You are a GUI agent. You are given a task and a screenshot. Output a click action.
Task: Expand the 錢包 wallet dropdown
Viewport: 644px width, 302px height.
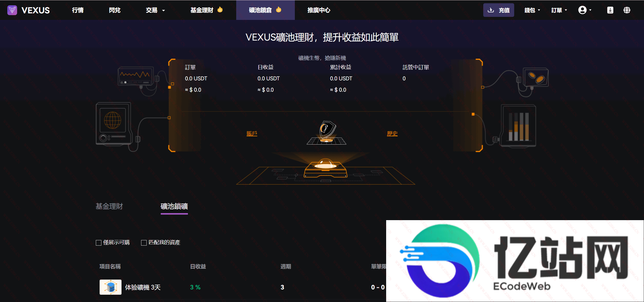pos(532,10)
